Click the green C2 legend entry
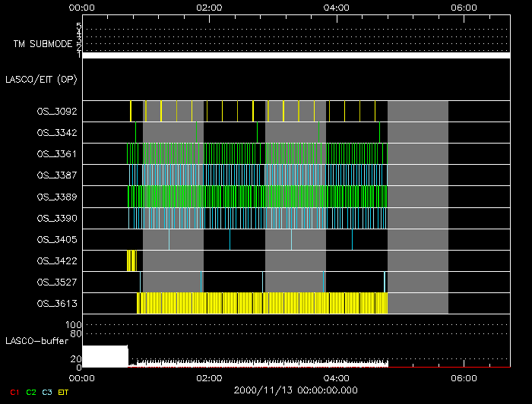 pos(31,392)
